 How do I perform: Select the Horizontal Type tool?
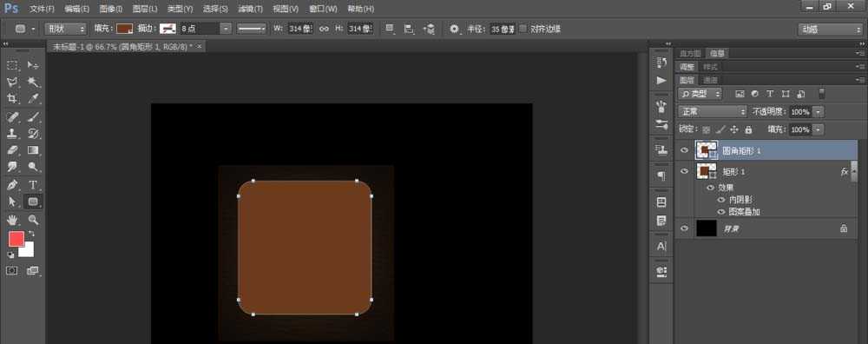point(33,184)
